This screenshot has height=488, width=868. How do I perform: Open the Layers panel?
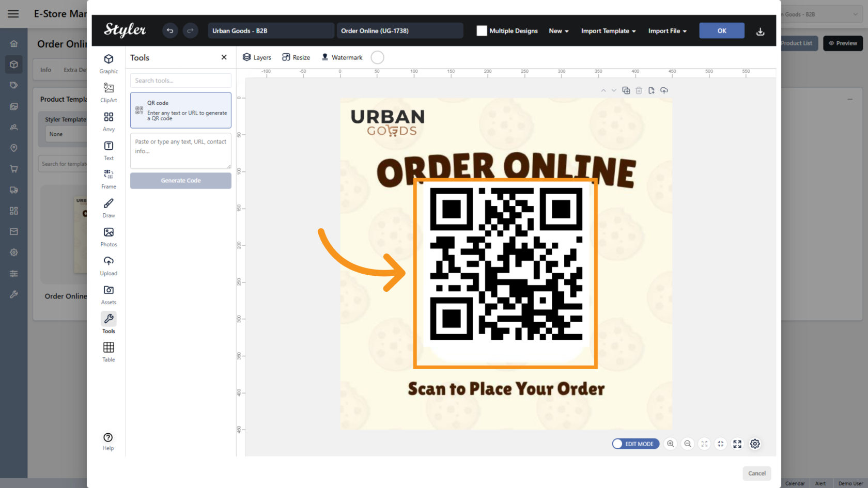pos(257,57)
